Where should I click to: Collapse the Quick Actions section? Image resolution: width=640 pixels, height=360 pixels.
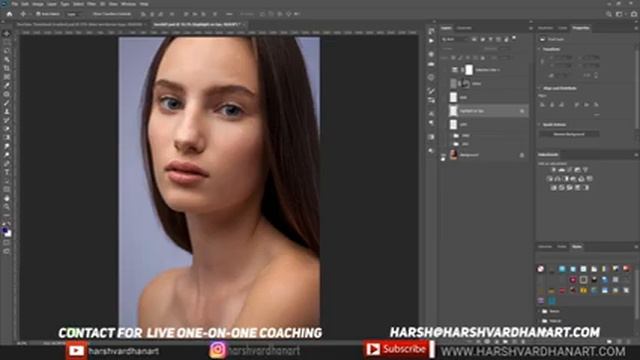tap(540, 124)
